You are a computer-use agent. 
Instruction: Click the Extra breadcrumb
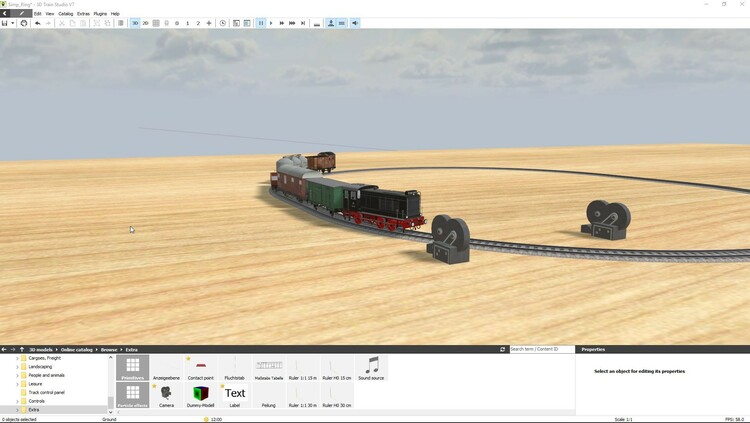point(132,350)
